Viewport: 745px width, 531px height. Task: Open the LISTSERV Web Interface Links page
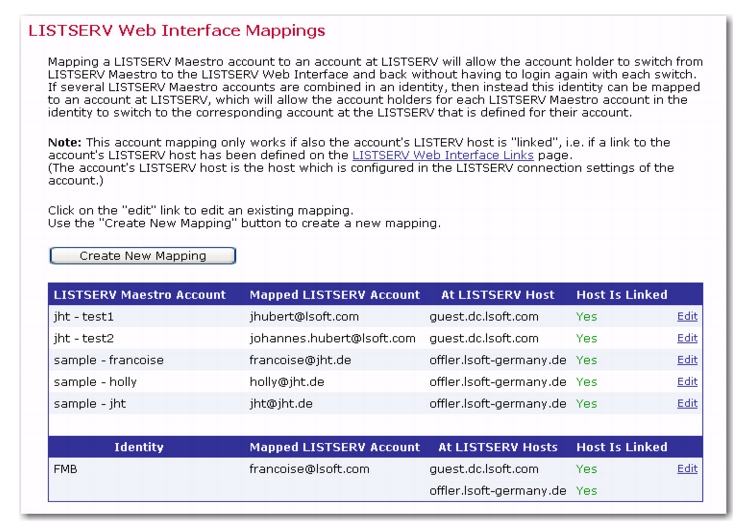(443, 155)
